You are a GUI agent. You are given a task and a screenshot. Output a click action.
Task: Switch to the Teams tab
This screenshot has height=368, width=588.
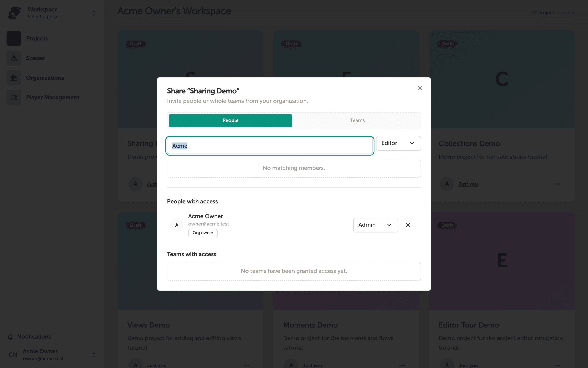click(x=357, y=120)
